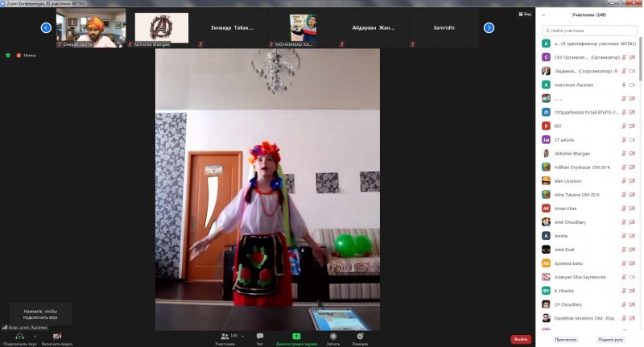Click camera-off icon for Adilhan Orynbasar

click(x=632, y=167)
